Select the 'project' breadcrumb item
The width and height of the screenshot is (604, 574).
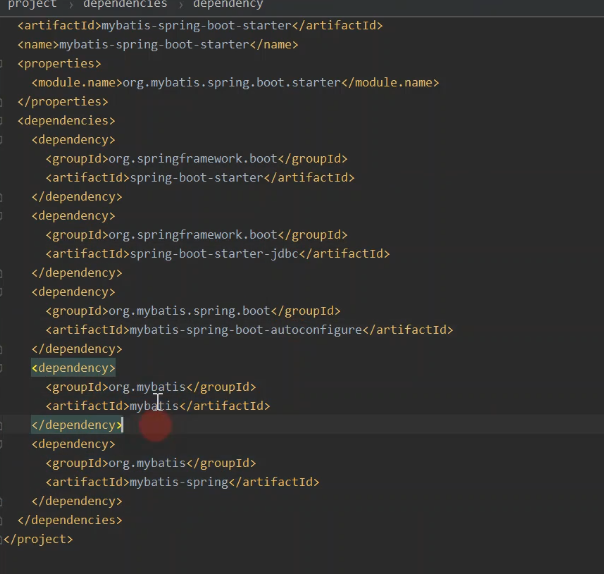click(x=32, y=5)
